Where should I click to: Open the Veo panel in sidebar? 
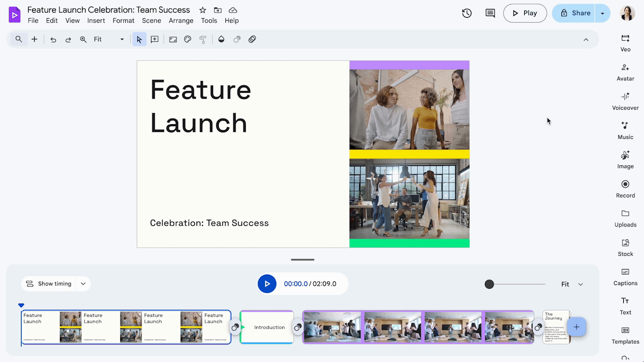tap(625, 43)
